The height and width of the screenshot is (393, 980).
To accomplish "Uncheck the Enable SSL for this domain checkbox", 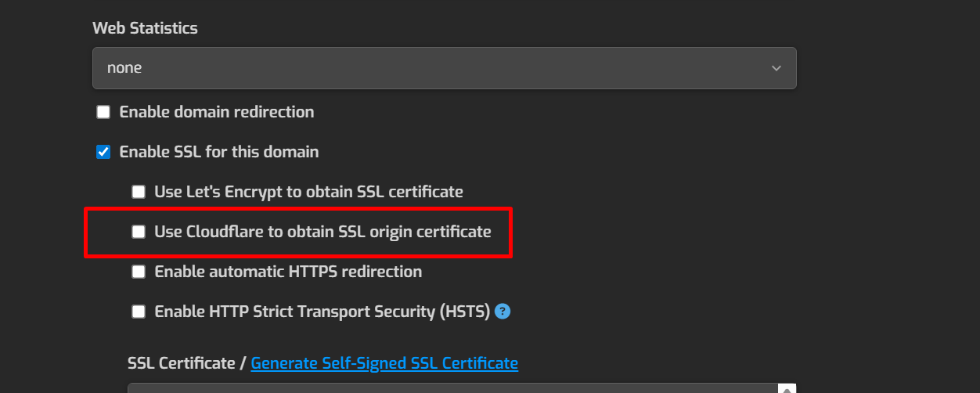I will tap(103, 152).
